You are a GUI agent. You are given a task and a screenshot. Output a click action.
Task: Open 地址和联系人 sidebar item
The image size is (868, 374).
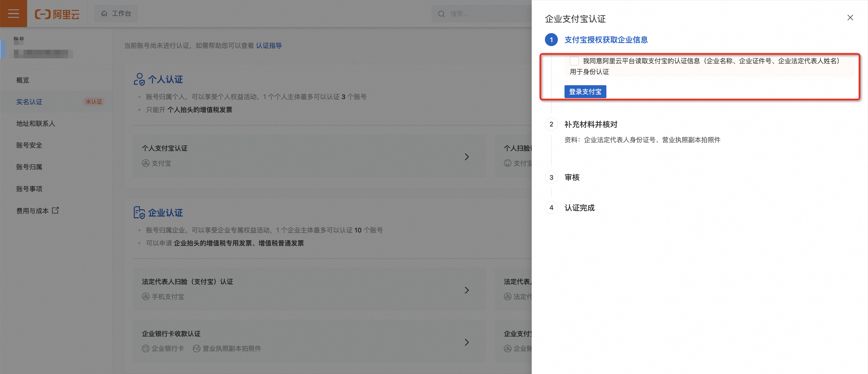point(36,123)
